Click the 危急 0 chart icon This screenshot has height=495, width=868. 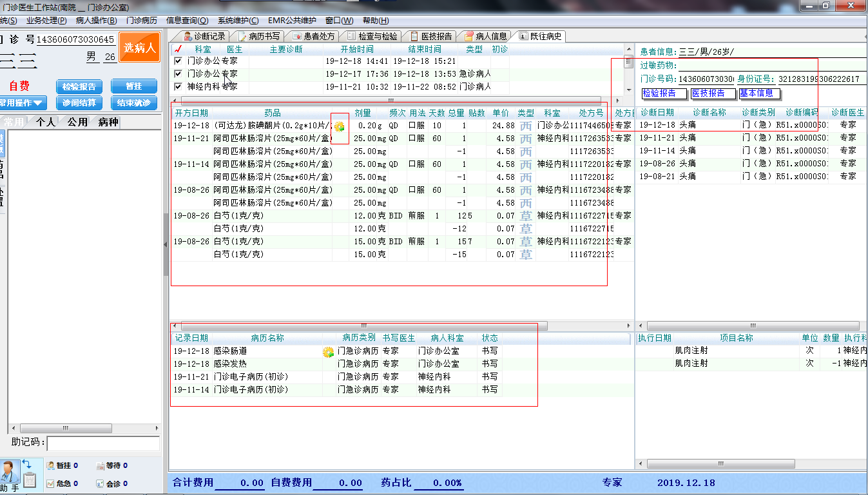(50, 483)
